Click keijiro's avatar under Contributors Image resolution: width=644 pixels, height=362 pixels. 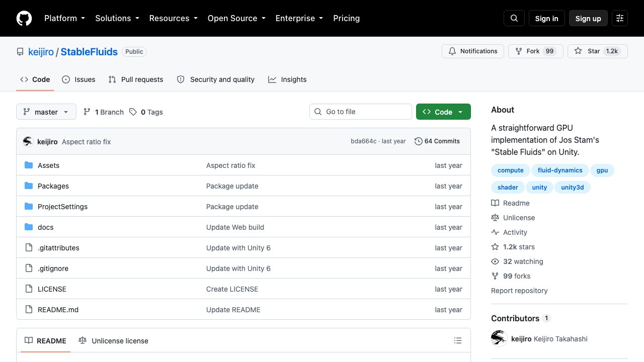499,339
